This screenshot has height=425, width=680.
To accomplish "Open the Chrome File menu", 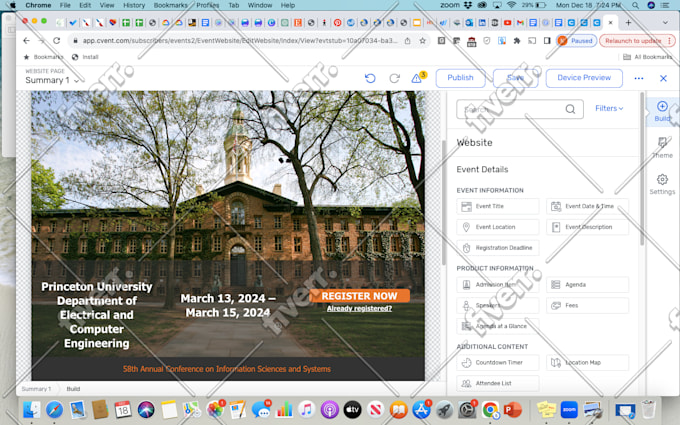I will click(65, 5).
